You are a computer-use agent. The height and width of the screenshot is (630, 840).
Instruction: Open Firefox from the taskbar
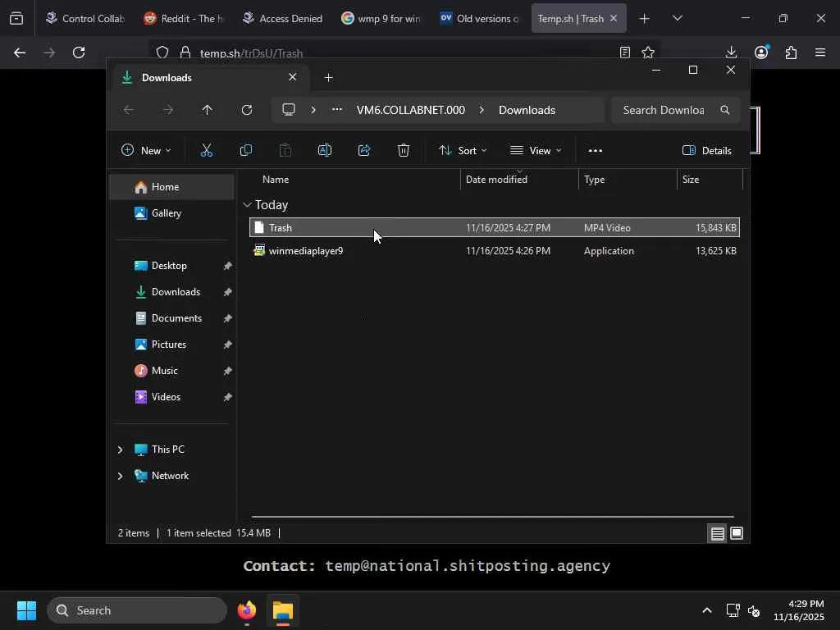246,610
